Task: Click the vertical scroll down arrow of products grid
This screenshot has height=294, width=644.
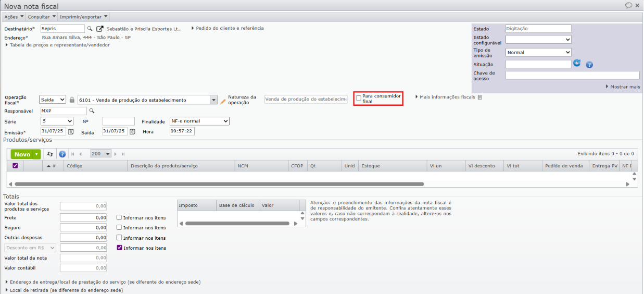Action: coord(634,179)
